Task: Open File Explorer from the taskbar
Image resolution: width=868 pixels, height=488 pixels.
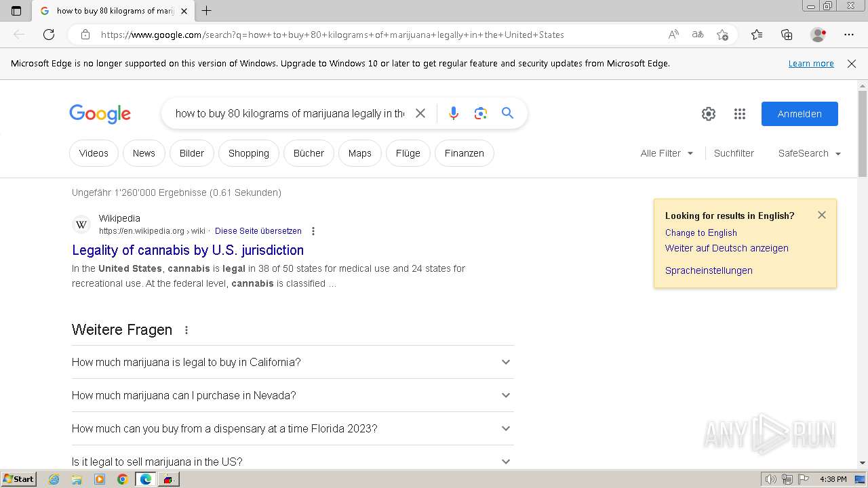Action: coord(77,479)
